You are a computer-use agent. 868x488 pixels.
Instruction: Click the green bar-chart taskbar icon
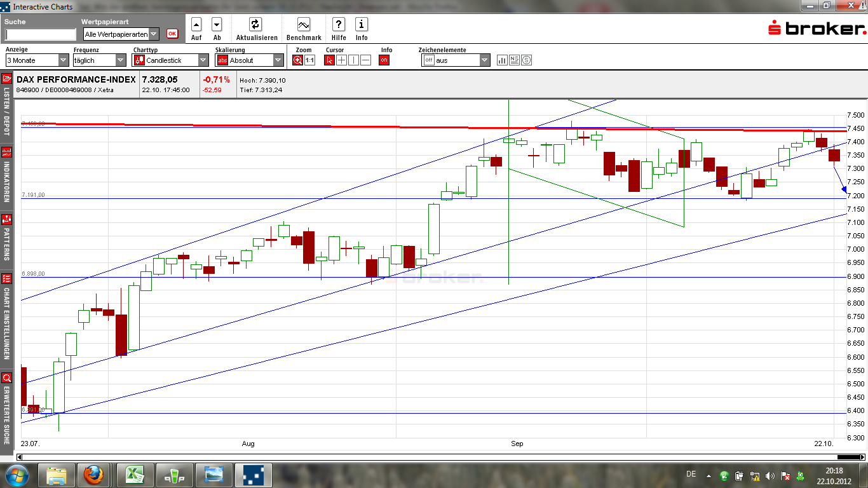pos(174,475)
